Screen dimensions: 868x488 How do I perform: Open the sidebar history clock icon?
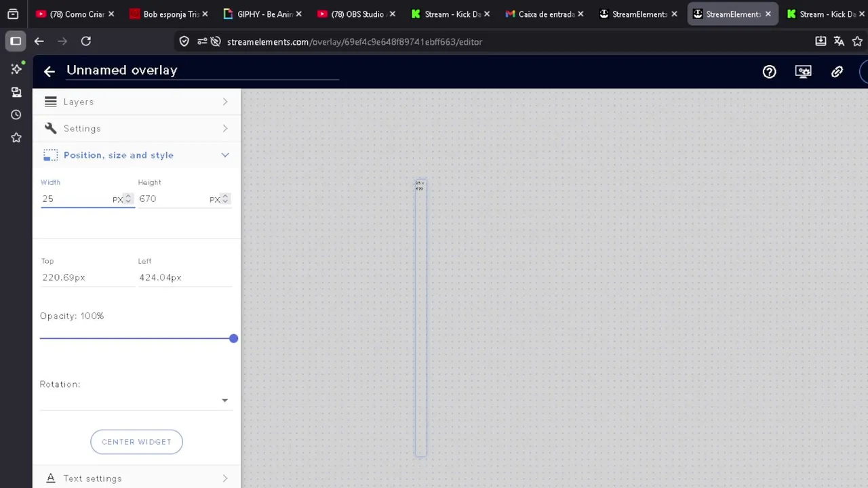pos(16,115)
